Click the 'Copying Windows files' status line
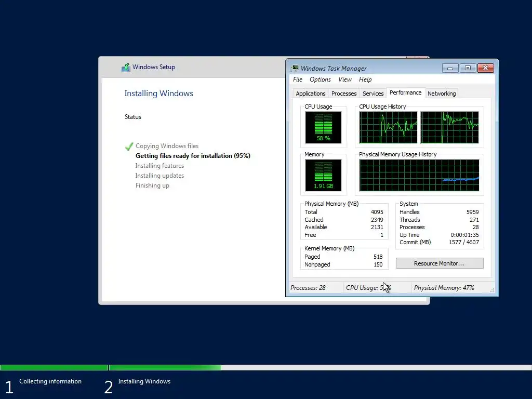The width and height of the screenshot is (532, 399). pos(167,146)
